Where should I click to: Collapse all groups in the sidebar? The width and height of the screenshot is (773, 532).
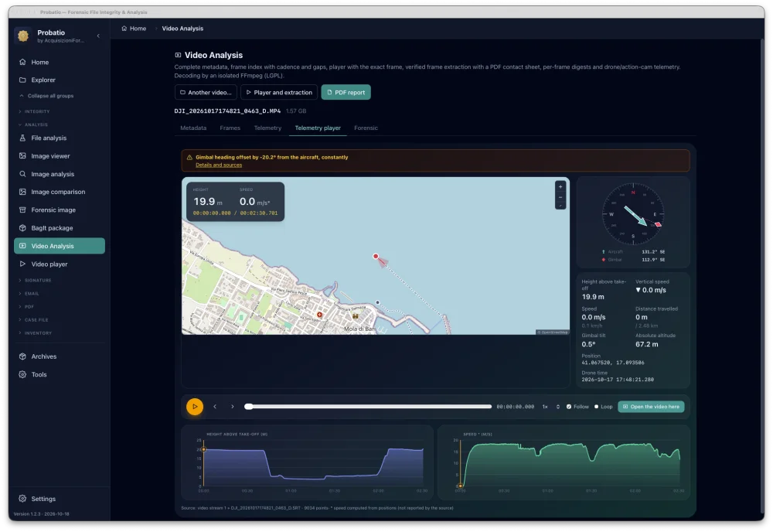(47, 96)
